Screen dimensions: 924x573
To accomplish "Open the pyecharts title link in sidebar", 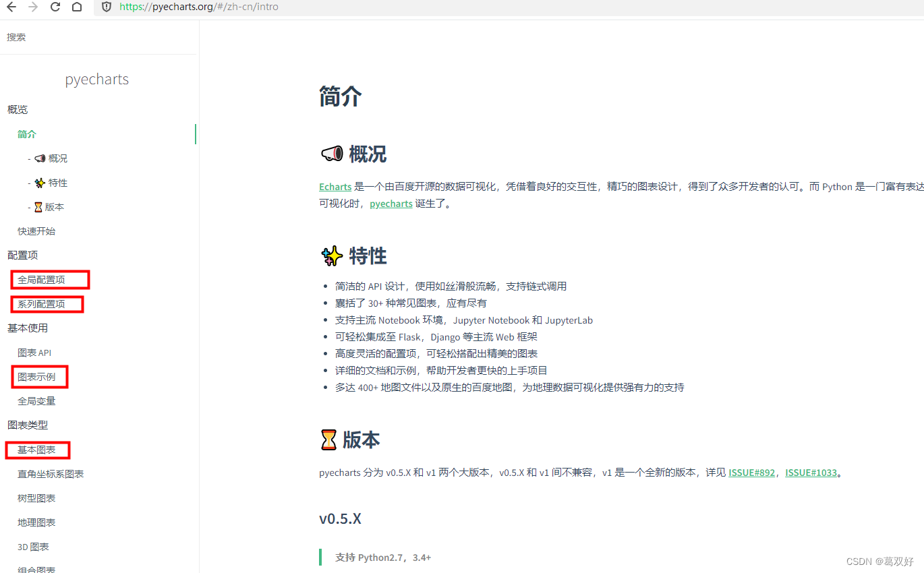I will (x=96, y=79).
